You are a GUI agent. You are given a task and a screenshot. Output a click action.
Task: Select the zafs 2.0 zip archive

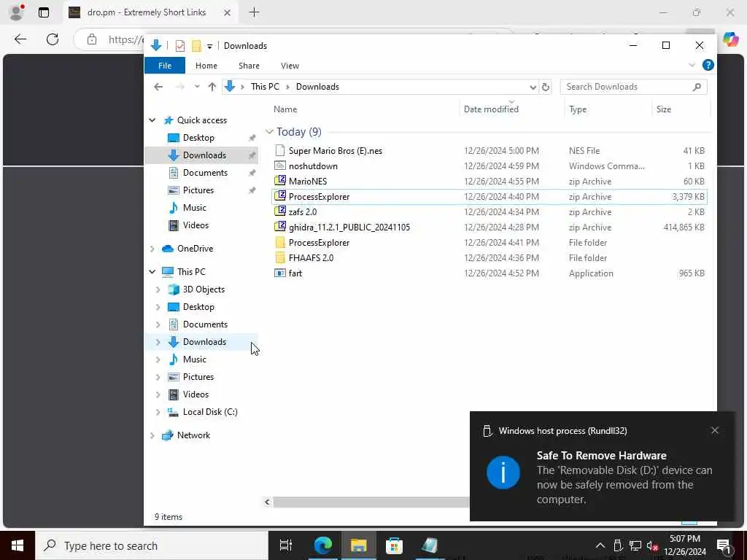[303, 212]
